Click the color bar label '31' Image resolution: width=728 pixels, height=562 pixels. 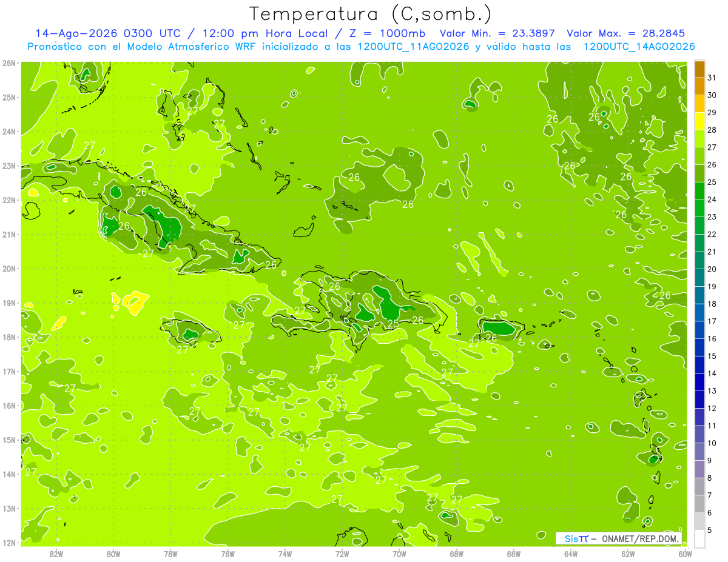[712, 78]
